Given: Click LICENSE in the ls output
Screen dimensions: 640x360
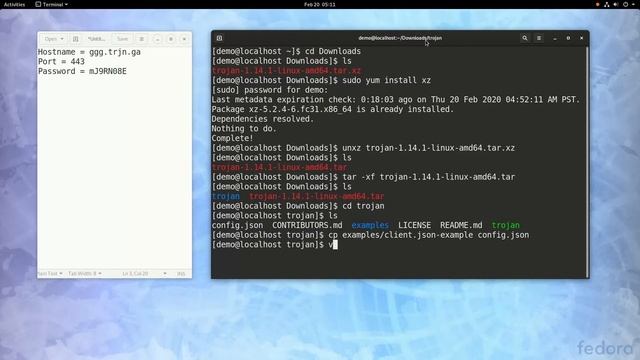Looking at the screenshot, I should [x=414, y=225].
